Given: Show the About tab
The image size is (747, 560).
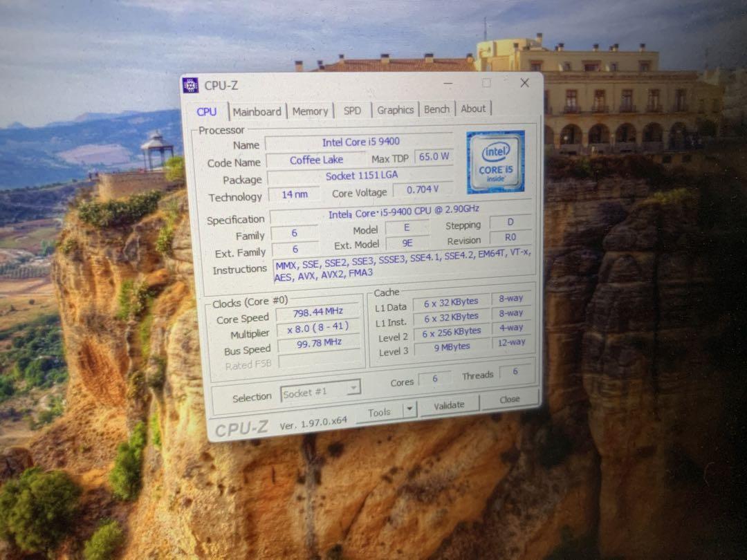Looking at the screenshot, I should (x=473, y=109).
